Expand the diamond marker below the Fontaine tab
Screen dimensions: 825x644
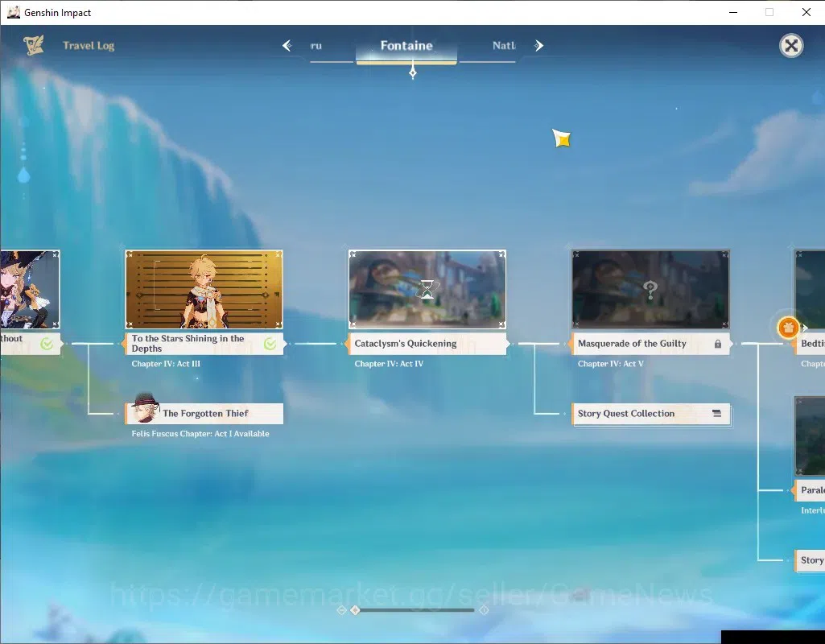pos(412,72)
